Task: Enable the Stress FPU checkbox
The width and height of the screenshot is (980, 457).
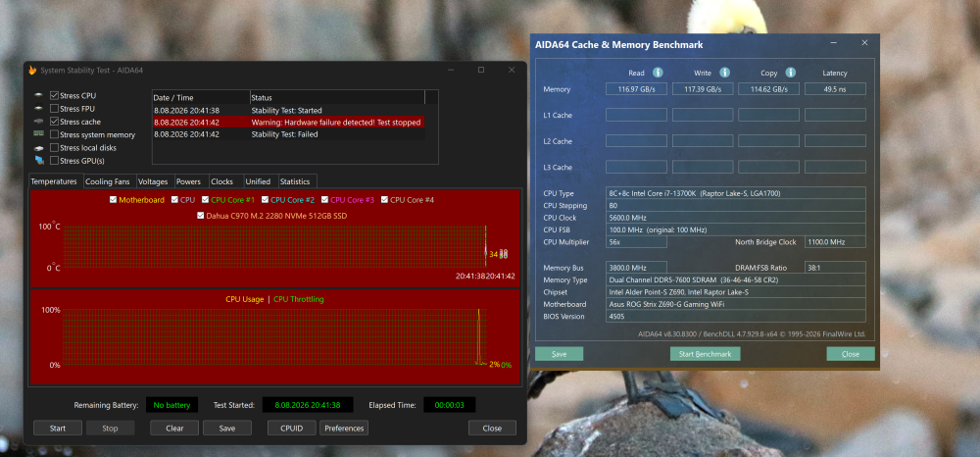Action: (x=54, y=109)
